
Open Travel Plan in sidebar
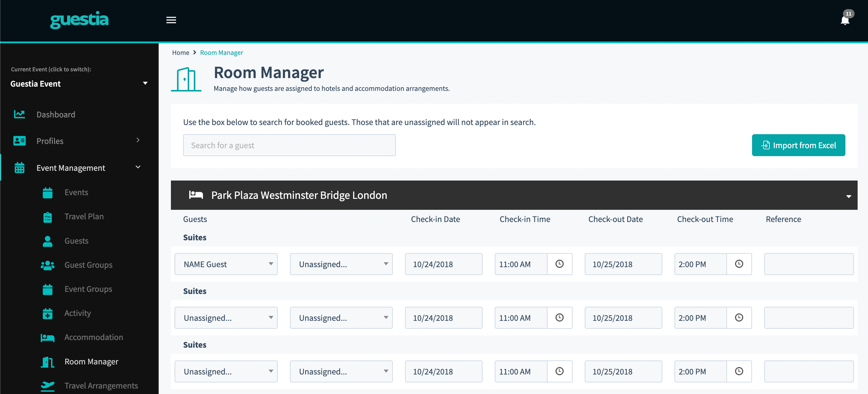click(84, 217)
